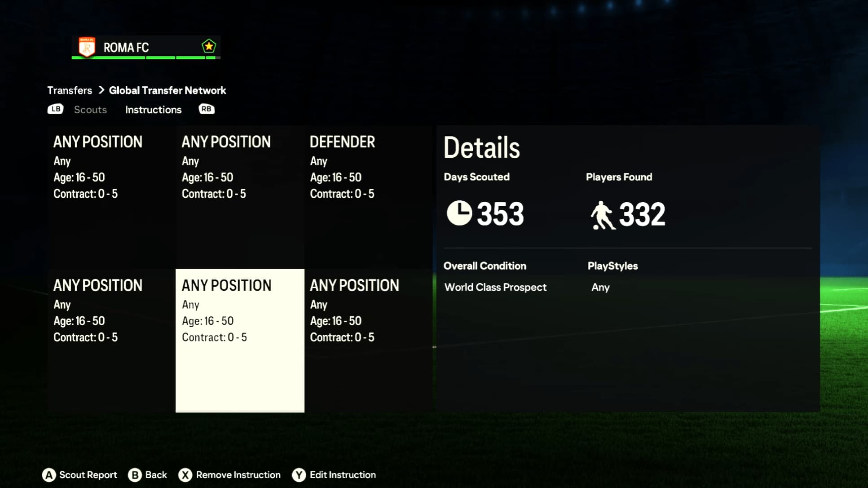
Task: Click the Global Transfer Network breadcrumb
Action: coord(167,90)
